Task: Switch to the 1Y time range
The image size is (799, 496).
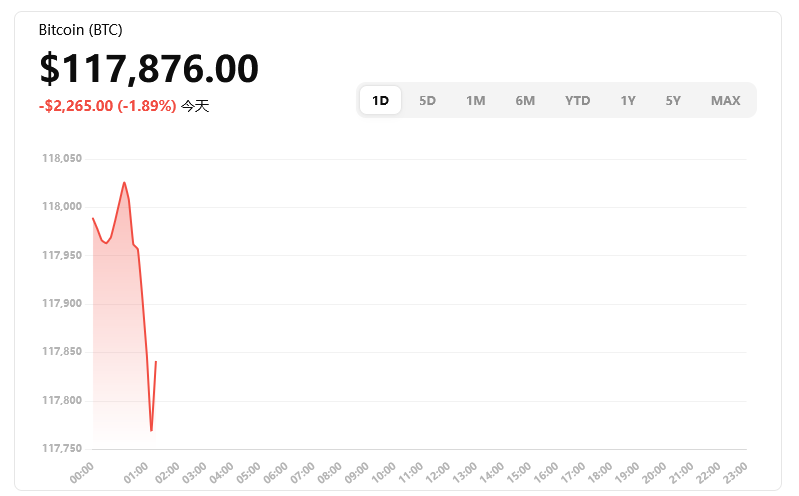Action: click(x=627, y=100)
